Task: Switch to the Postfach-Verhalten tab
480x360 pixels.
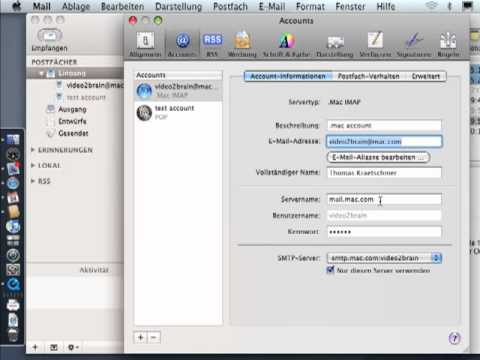Action: 369,76
